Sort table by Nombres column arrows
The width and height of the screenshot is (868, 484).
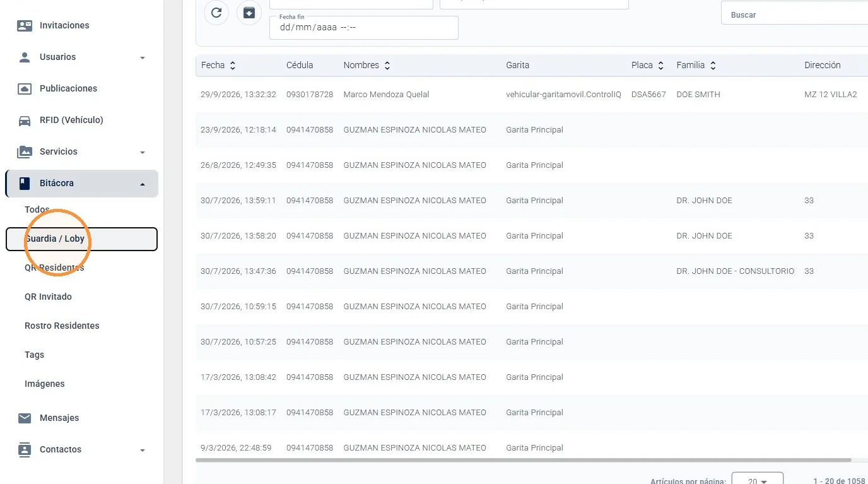pos(387,65)
